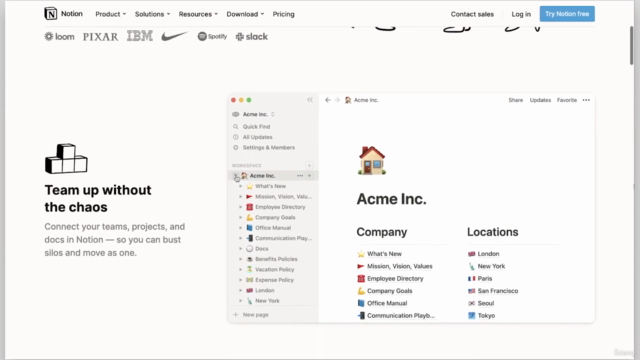Select Benefits Policies in the sidebar
This screenshot has width=640, height=360.
(x=272, y=259)
